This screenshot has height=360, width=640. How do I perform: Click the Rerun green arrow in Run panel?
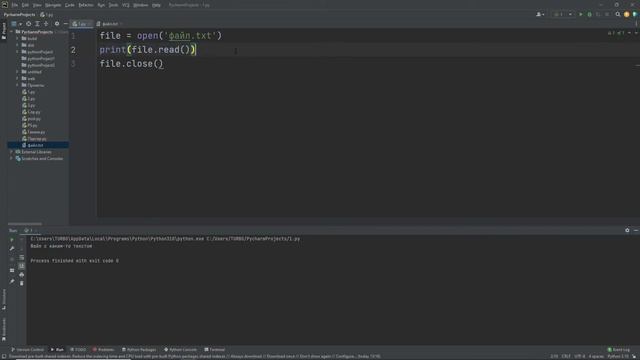click(12, 240)
